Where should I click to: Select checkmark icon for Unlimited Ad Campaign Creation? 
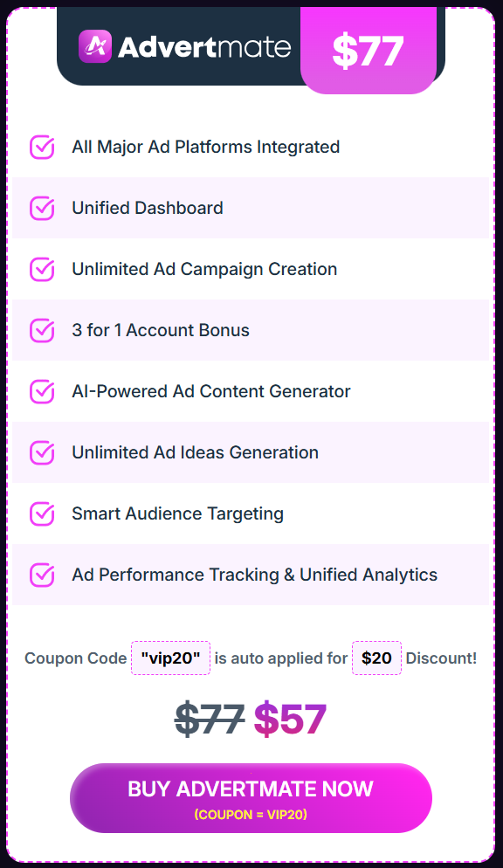42,269
